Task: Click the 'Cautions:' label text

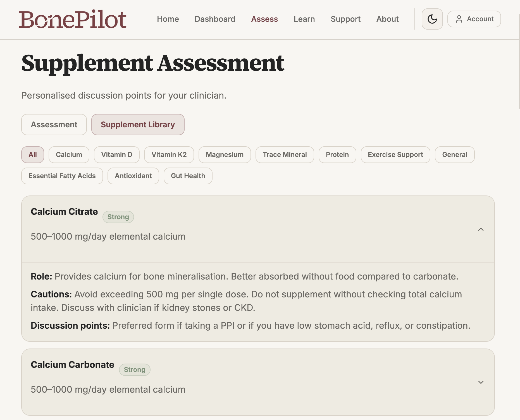Action: pos(51,294)
